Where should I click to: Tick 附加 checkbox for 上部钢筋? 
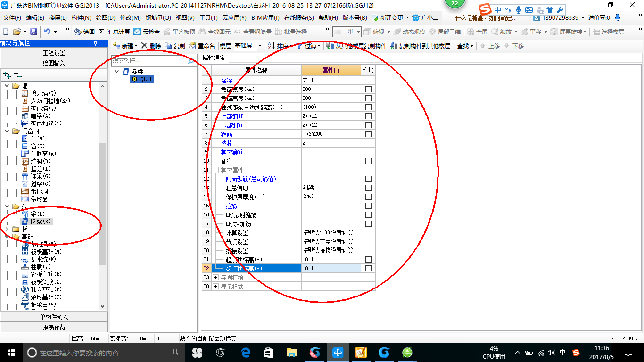point(368,116)
